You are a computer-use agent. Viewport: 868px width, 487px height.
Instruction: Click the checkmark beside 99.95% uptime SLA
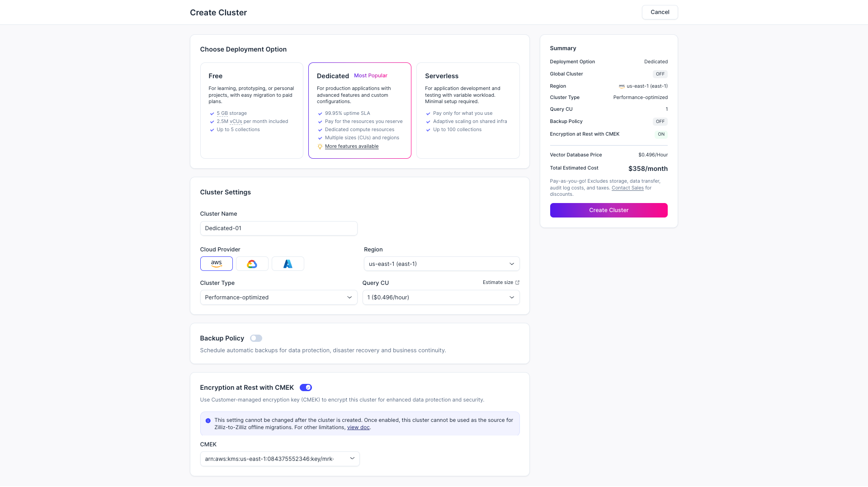pyautogui.click(x=320, y=114)
